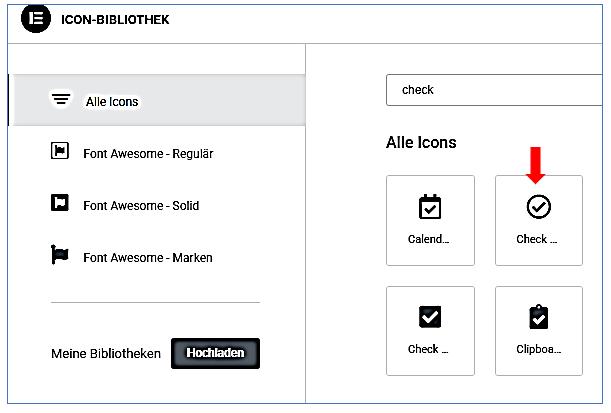Click the Alle Icons section heading
The height and width of the screenshot is (413, 611).
pos(421,143)
